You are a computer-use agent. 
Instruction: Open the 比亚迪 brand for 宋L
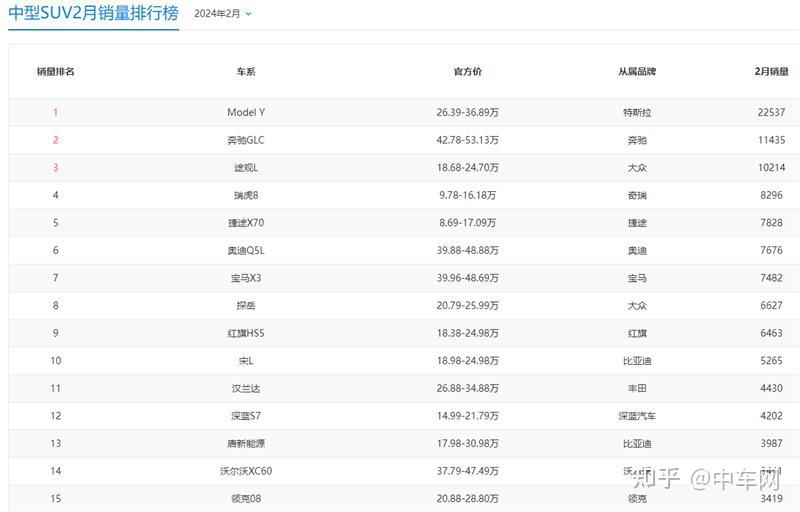tap(637, 361)
